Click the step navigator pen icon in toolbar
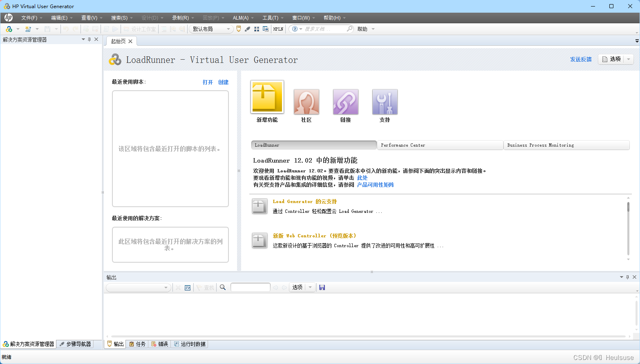 click(x=247, y=29)
